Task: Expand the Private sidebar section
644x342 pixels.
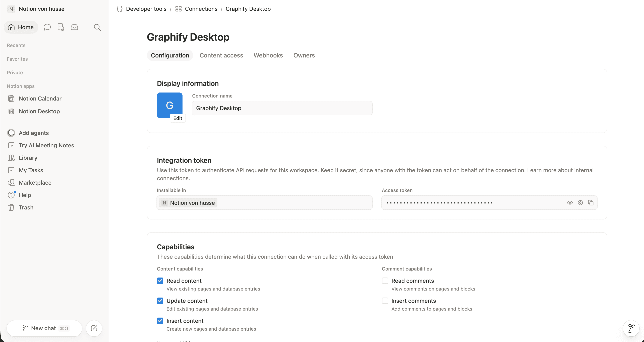Action: pyautogui.click(x=15, y=72)
